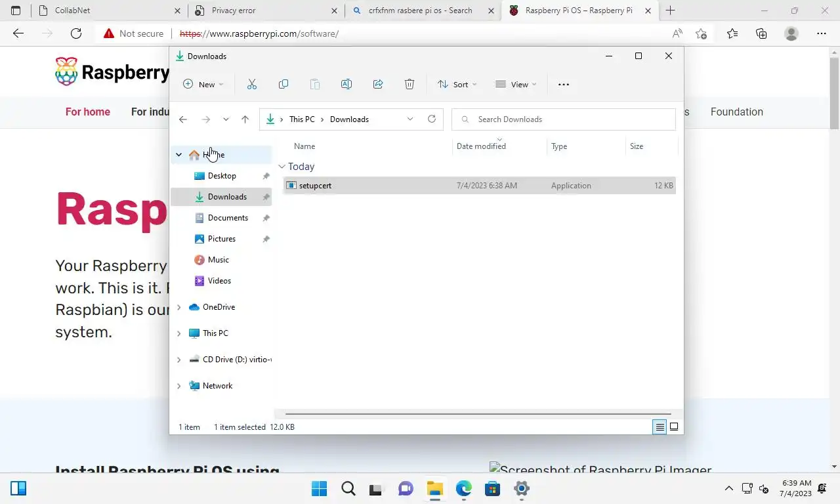Open Windows Start button on taskbar

pos(320,488)
